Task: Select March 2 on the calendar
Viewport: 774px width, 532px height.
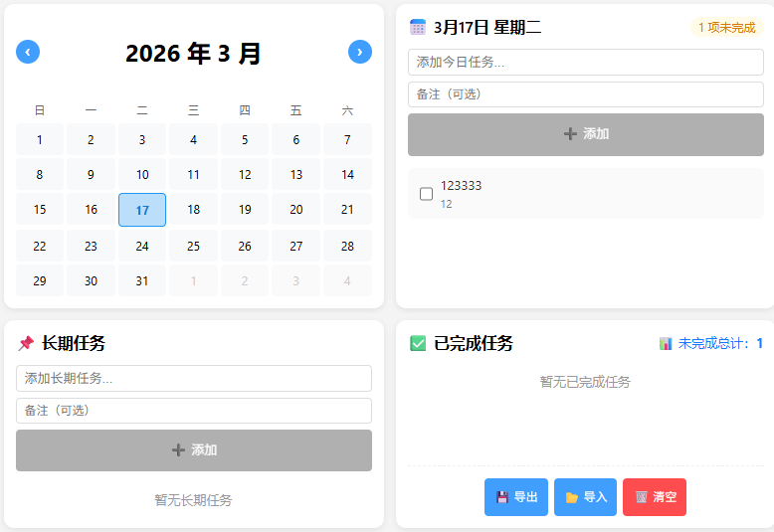Action: [x=91, y=139]
